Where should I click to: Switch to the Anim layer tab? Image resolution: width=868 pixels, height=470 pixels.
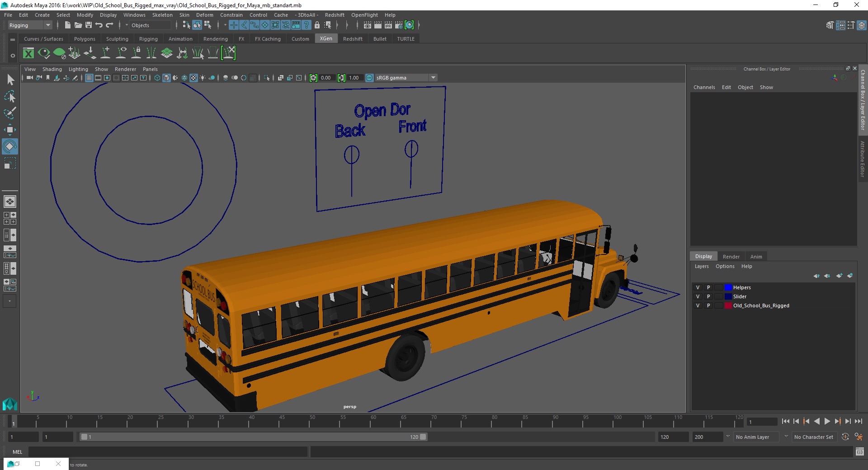pyautogui.click(x=756, y=257)
